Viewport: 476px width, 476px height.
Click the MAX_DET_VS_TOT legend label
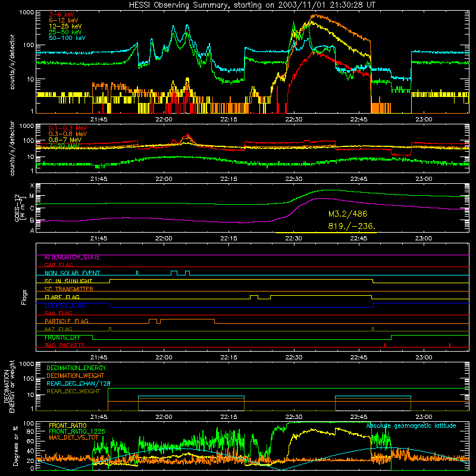point(73,437)
